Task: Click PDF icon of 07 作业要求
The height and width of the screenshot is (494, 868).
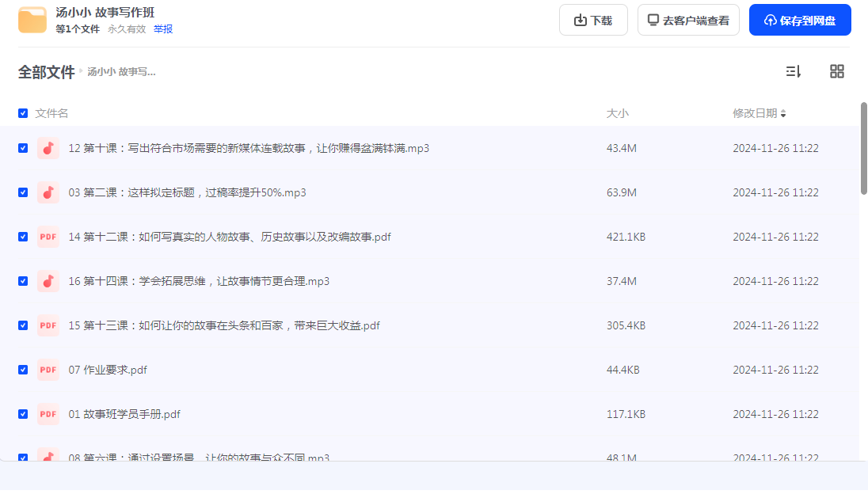Action: pos(48,370)
